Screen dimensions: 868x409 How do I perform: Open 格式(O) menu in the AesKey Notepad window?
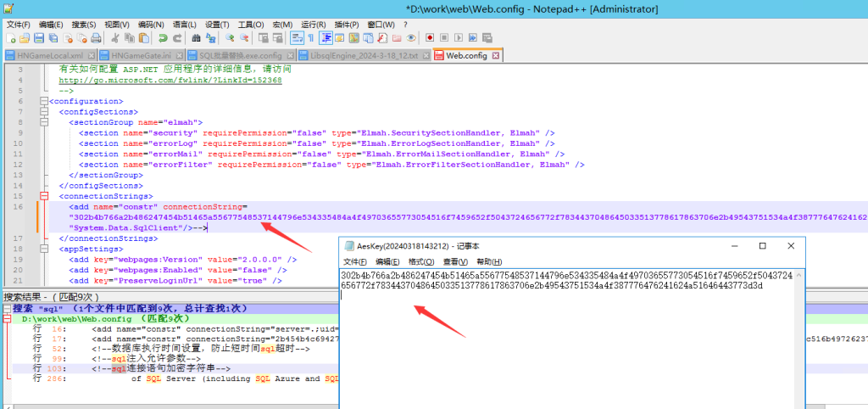click(x=420, y=261)
